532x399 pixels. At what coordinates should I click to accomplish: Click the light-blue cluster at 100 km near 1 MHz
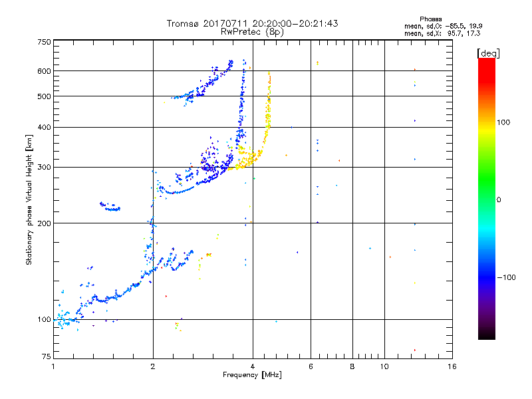(64, 320)
